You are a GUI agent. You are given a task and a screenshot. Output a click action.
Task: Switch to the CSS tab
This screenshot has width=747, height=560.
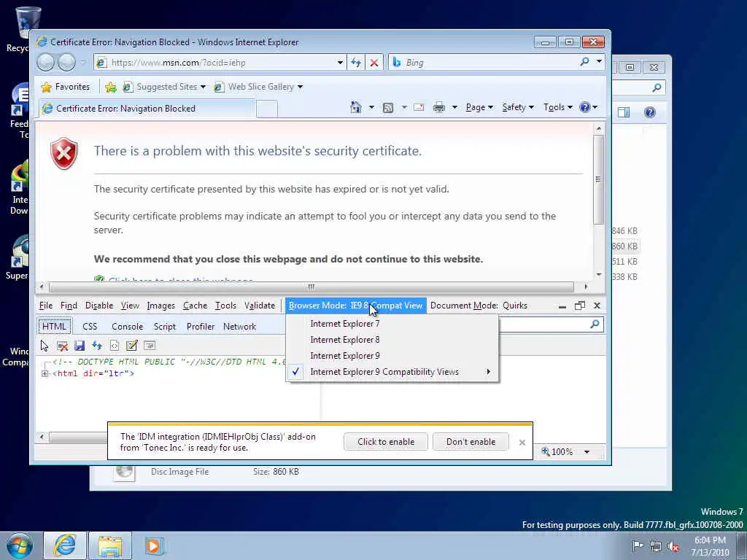(x=90, y=327)
